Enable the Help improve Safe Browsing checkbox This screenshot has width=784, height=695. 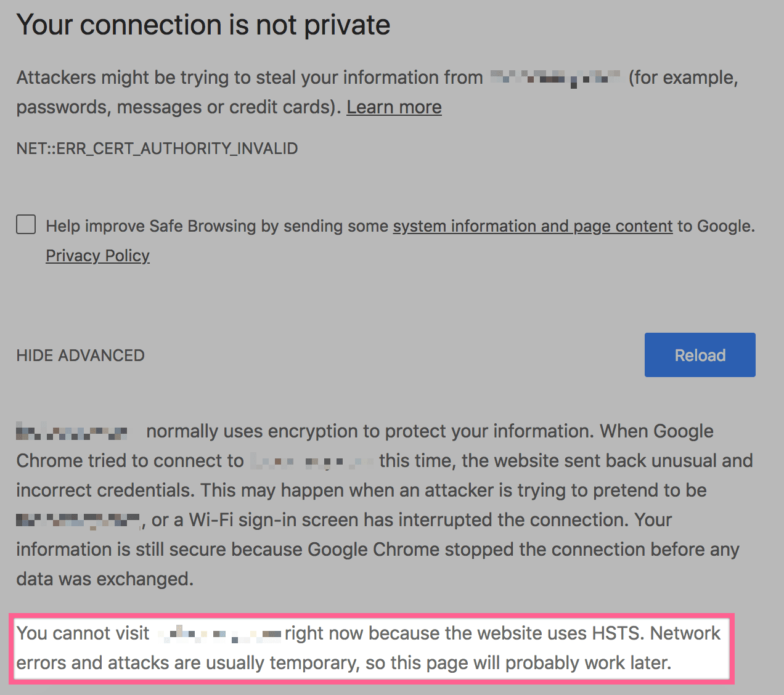point(26,224)
